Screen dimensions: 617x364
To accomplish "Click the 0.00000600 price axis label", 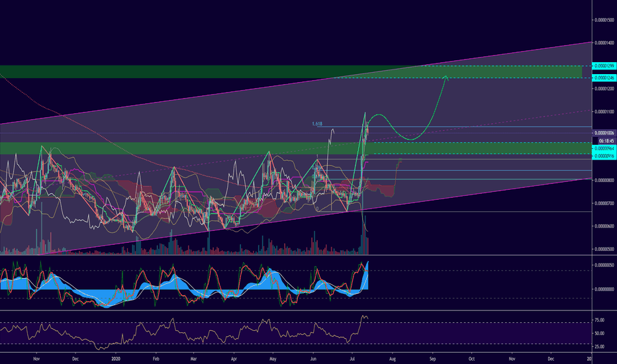I will [x=604, y=226].
